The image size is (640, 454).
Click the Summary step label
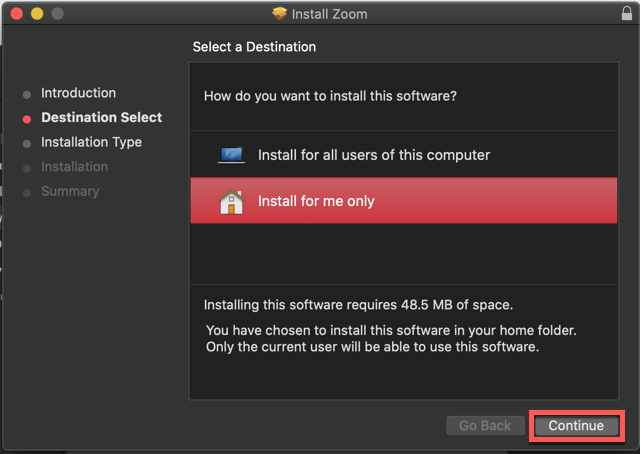coord(70,191)
